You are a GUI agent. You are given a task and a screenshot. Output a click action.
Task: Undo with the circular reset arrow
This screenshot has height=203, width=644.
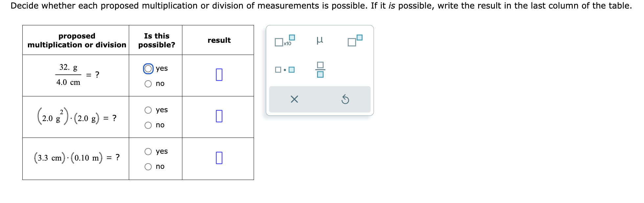coord(345,99)
